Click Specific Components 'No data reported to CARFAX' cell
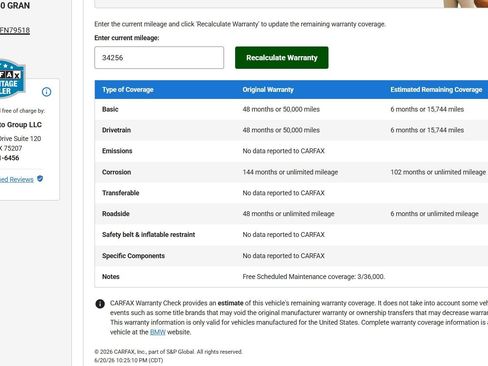The image size is (488, 366). (283, 256)
